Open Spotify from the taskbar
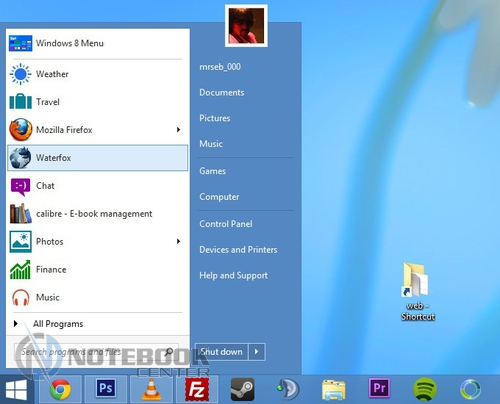 425,389
